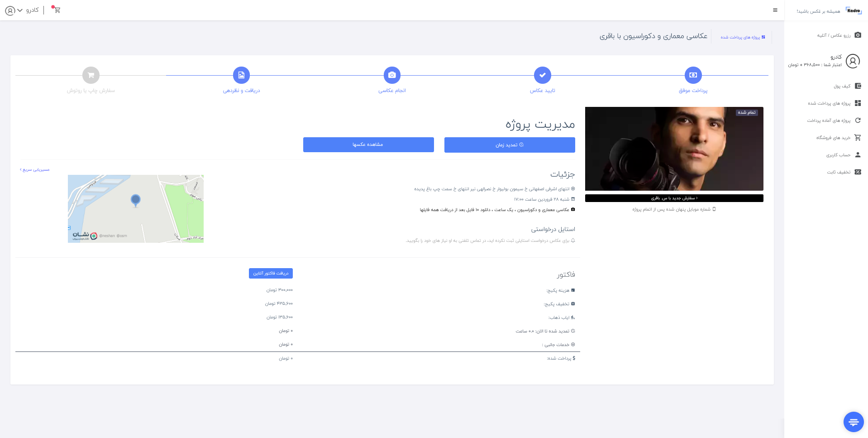Click the payment successful step icon
868x438 pixels.
pos(693,75)
